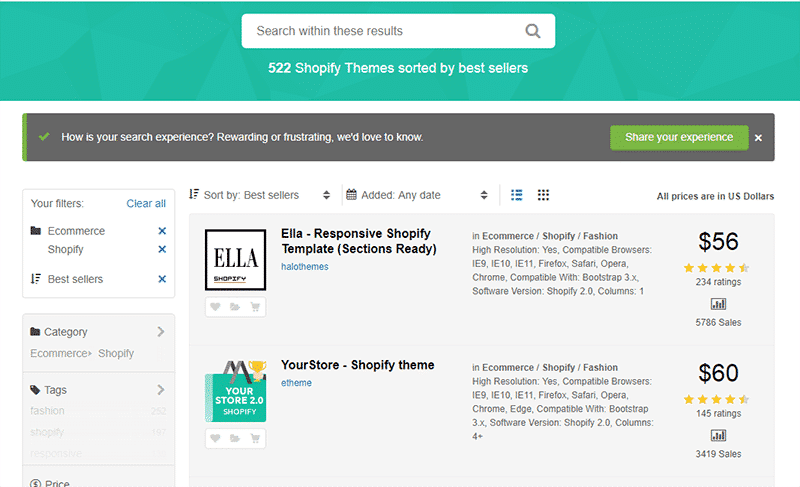Expand the Category filter section
800x487 pixels.
(x=161, y=332)
